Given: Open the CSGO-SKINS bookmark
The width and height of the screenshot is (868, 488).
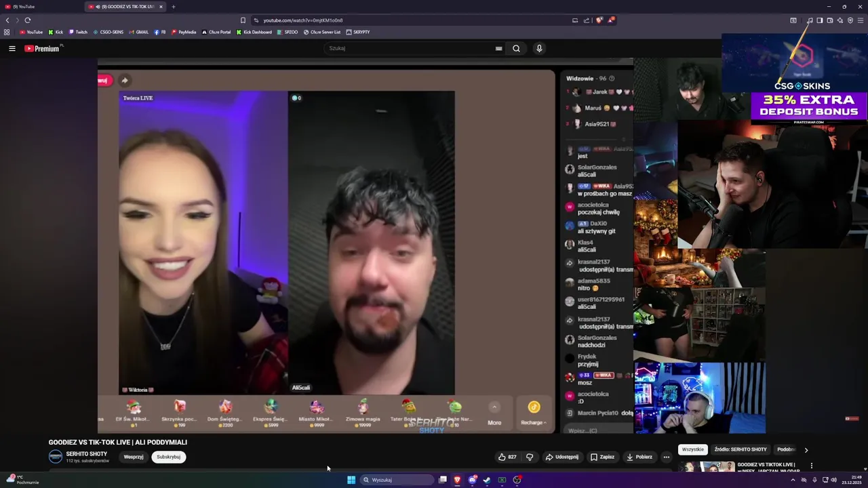Looking at the screenshot, I should click(x=108, y=32).
